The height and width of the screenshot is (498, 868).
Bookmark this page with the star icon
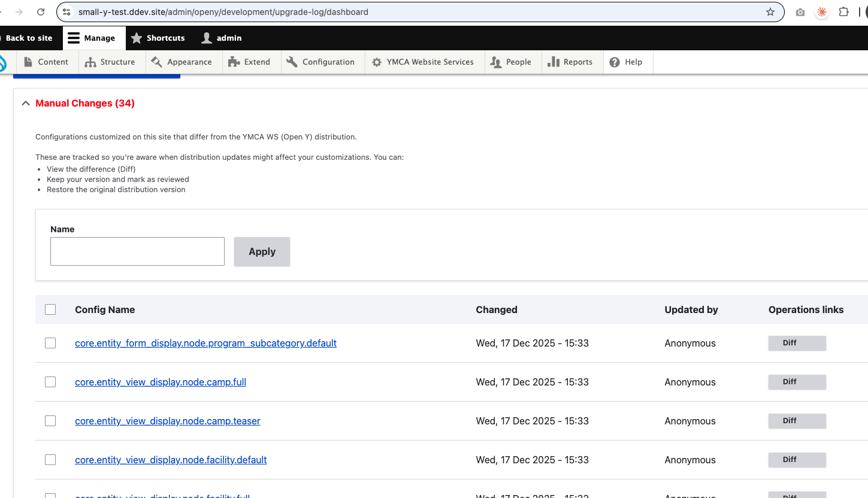click(x=770, y=12)
